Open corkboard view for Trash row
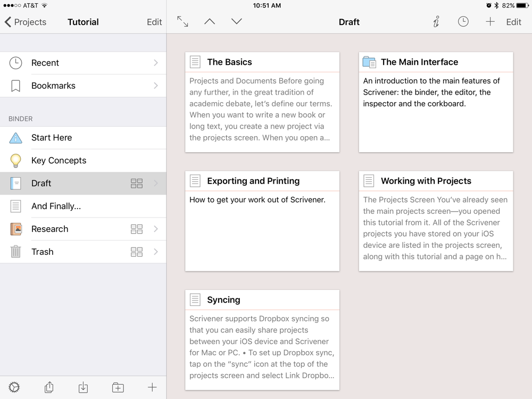The width and height of the screenshot is (532, 399). 137,252
